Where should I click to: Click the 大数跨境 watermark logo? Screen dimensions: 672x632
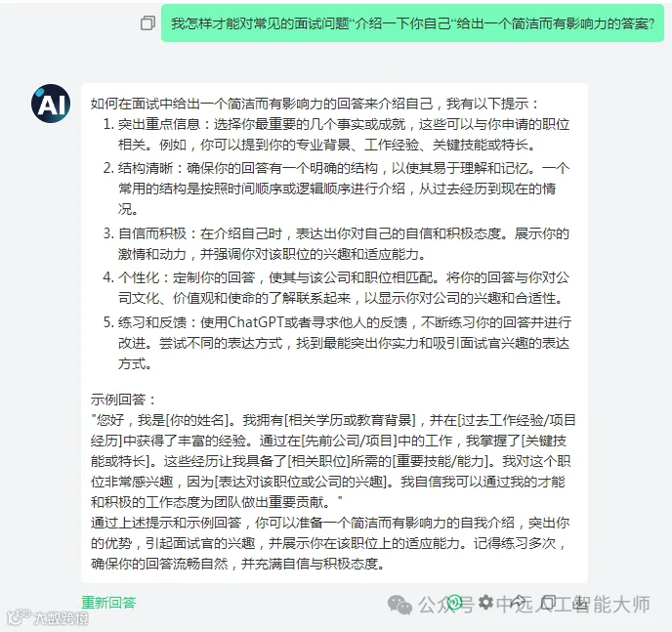[48, 617]
